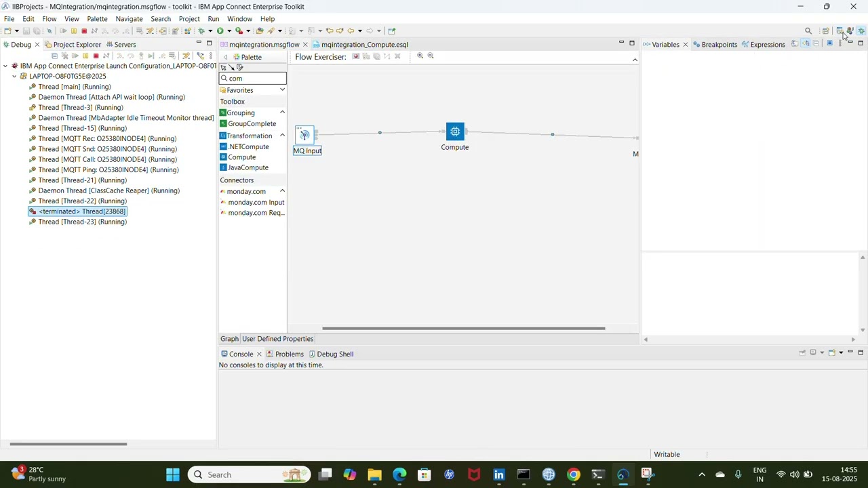Open the File menu
868x488 pixels.
pyautogui.click(x=9, y=19)
